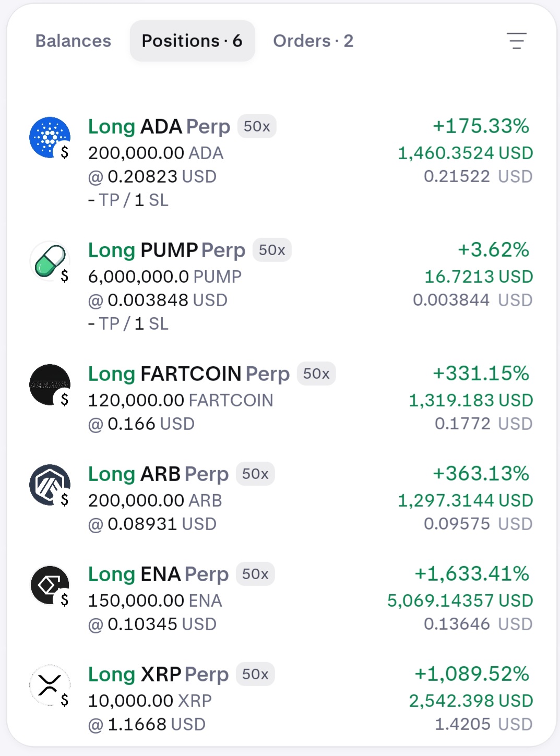This screenshot has width=560, height=756.
Task: Open the Long ADA Perp position
Action: [x=159, y=127]
